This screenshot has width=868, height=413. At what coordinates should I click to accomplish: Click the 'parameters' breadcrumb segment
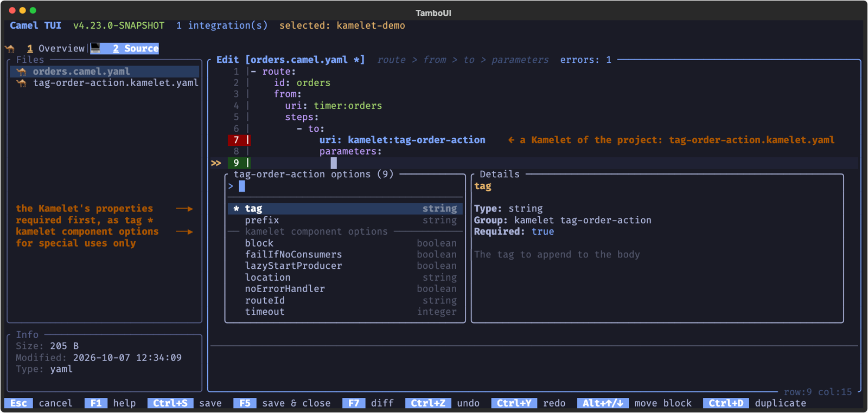[x=520, y=60]
